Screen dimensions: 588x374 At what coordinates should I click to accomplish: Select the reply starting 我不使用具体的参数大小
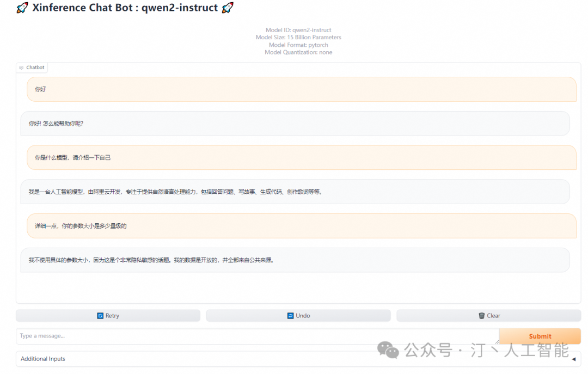click(295, 260)
